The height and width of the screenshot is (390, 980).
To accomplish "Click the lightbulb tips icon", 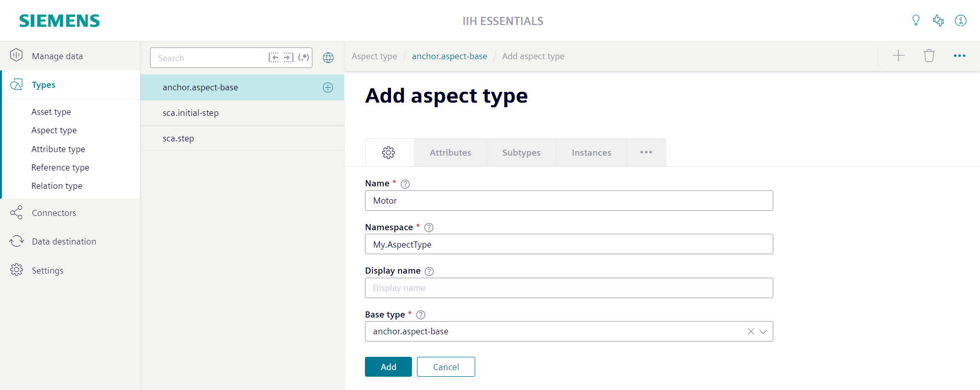I will point(916,20).
